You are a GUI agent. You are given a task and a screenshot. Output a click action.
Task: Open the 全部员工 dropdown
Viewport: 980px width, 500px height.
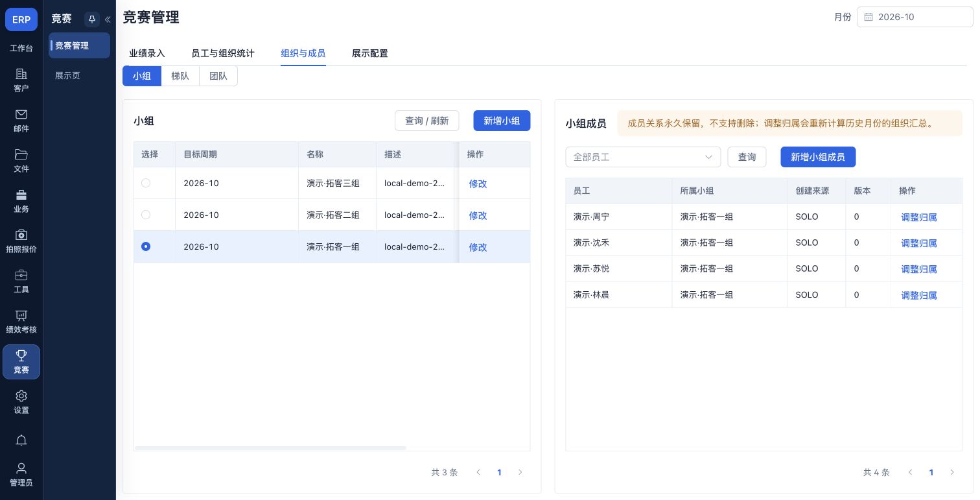point(643,157)
